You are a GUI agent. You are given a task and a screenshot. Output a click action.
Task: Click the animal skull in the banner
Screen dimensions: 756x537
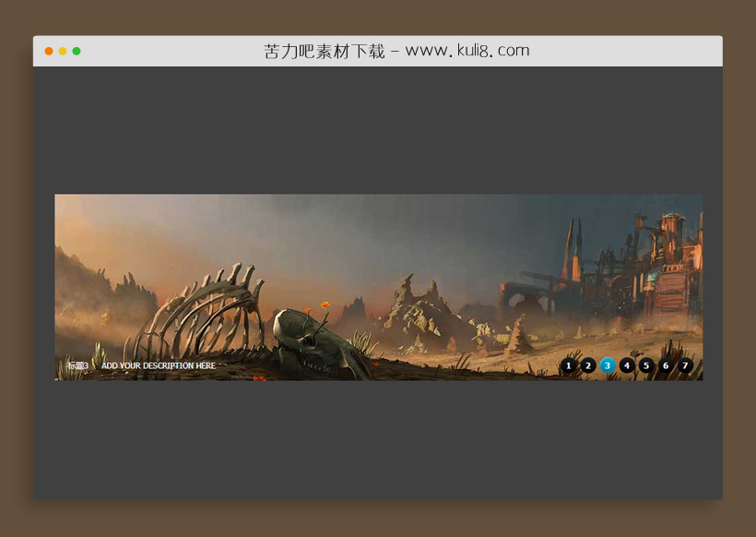(313, 340)
